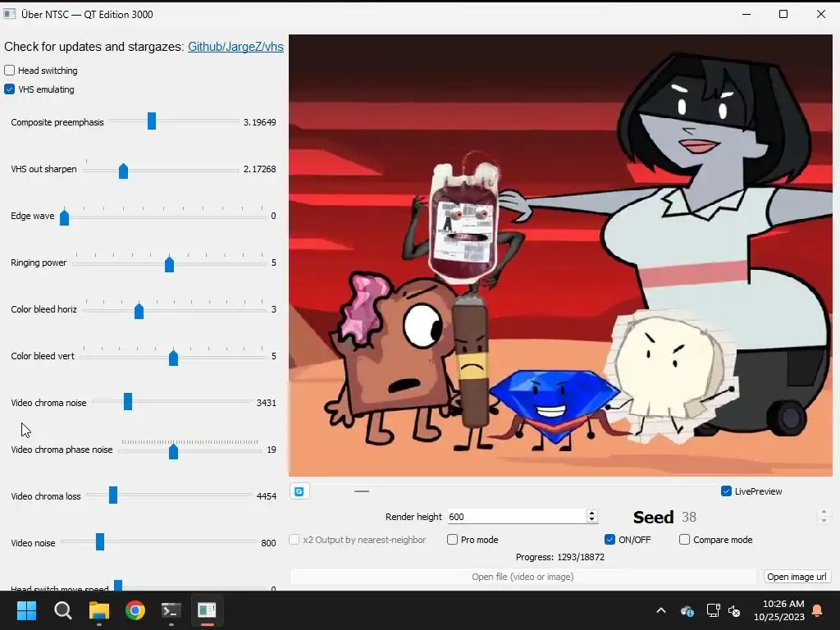This screenshot has width=840, height=630.
Task: Open Google Chrome from the taskbar
Action: (x=135, y=610)
